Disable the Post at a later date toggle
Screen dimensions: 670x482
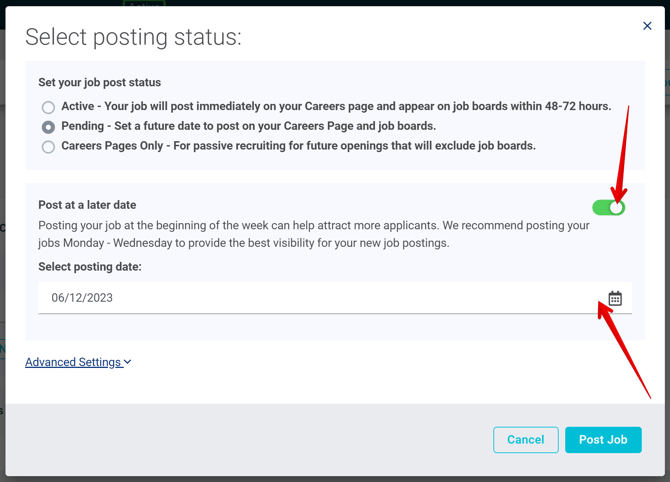608,207
